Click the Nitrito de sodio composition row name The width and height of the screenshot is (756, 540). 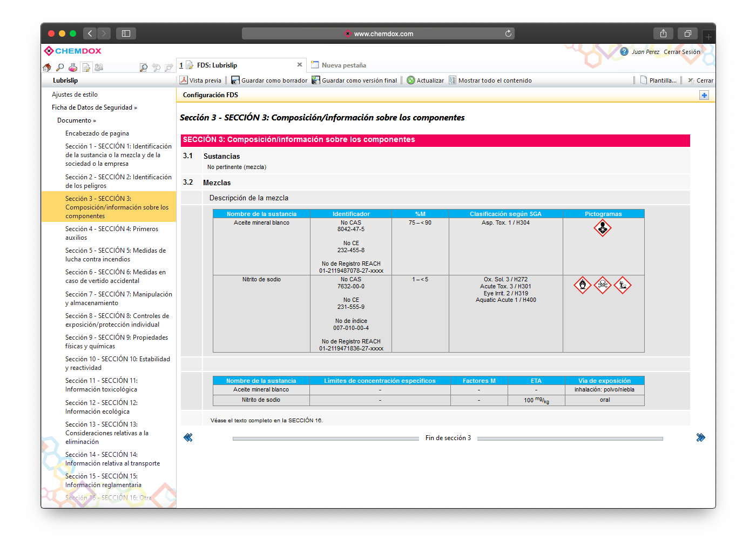pos(261,280)
